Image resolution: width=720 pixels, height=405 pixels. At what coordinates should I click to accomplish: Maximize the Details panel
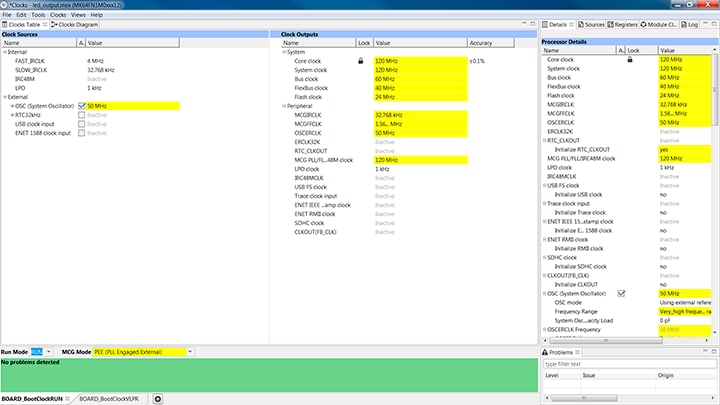713,24
